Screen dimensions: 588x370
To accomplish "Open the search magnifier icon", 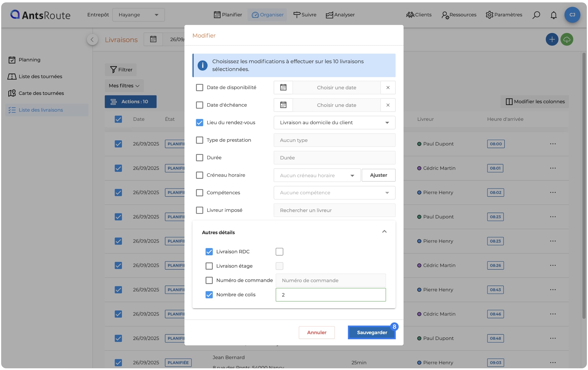I will tap(536, 15).
